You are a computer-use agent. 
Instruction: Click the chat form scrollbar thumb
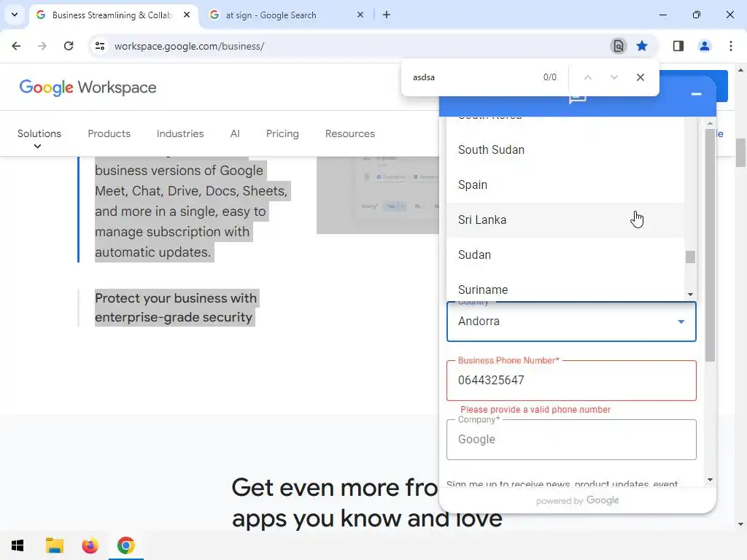[710, 245]
